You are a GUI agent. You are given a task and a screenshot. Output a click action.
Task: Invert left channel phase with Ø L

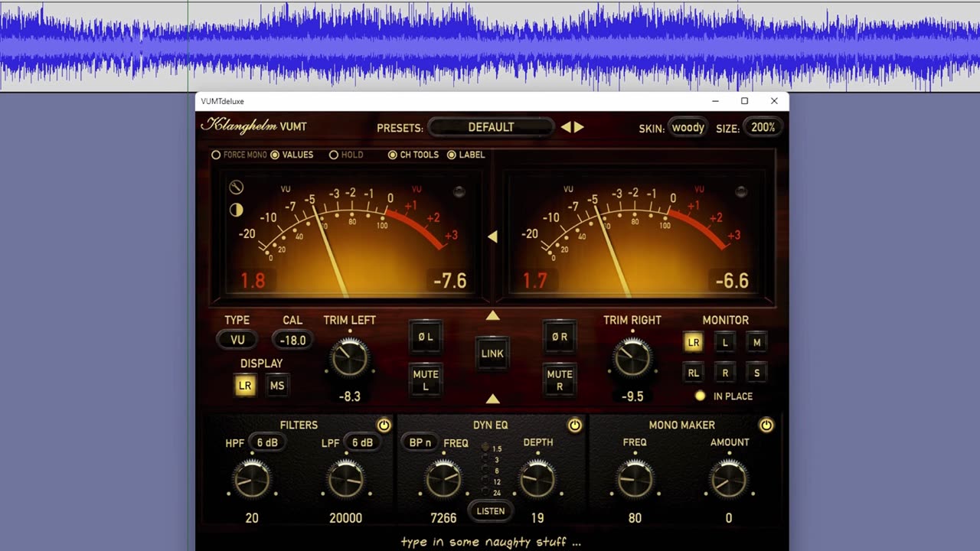tap(426, 337)
